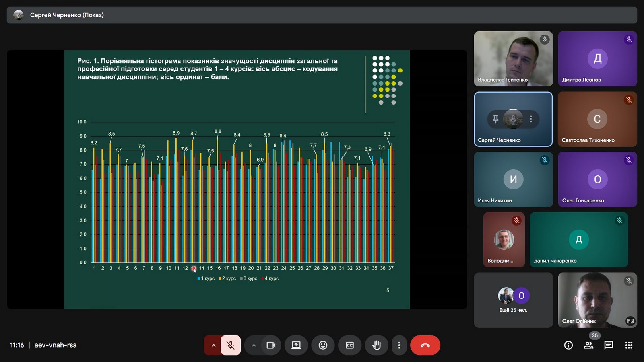Click the 'Ещё 25 чел.' tile
Screen dimensions: 644x362
[x=513, y=300]
